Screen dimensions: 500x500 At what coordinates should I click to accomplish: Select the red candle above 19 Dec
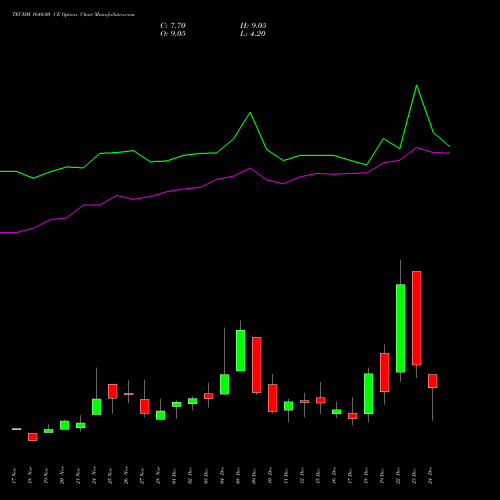(385, 372)
